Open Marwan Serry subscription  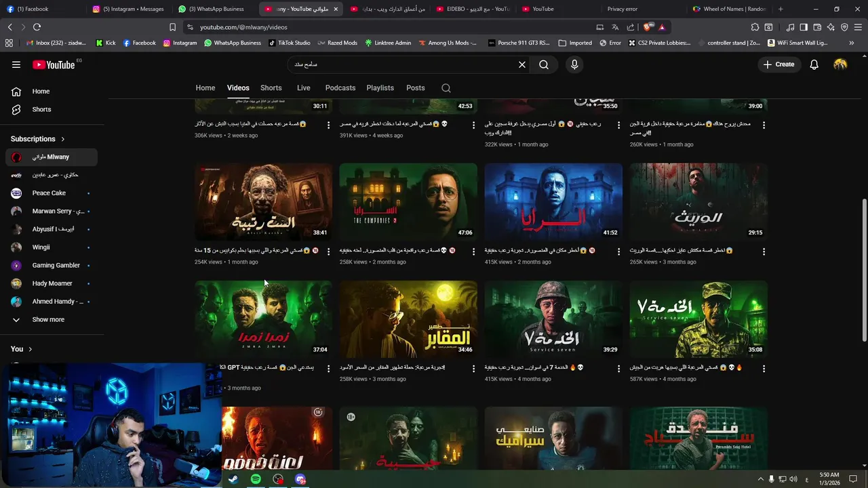click(x=52, y=211)
